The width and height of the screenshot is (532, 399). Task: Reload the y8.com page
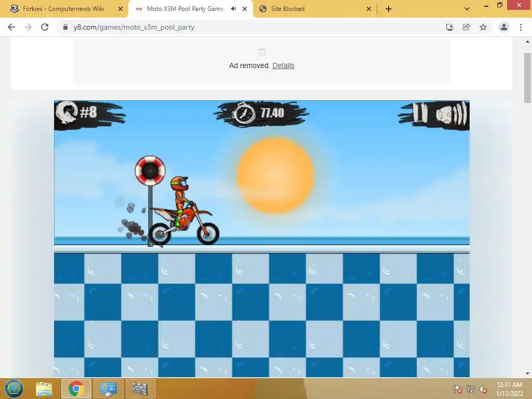pos(45,27)
